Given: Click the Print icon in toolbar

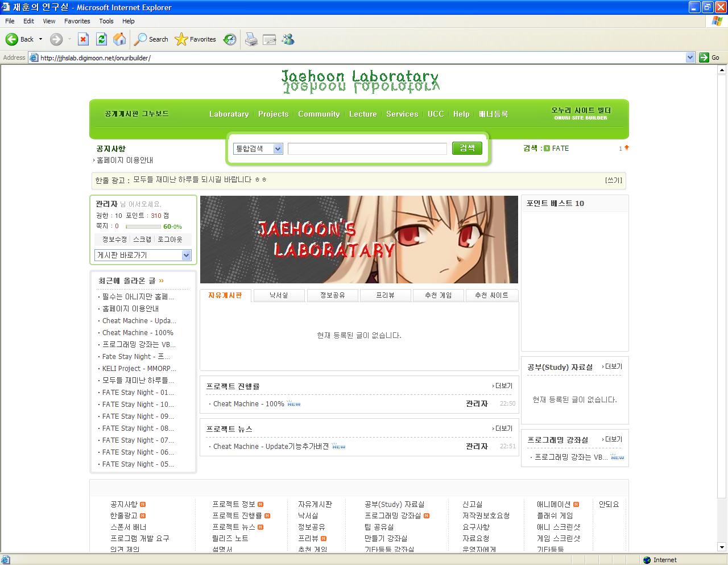Looking at the screenshot, I should [x=251, y=39].
